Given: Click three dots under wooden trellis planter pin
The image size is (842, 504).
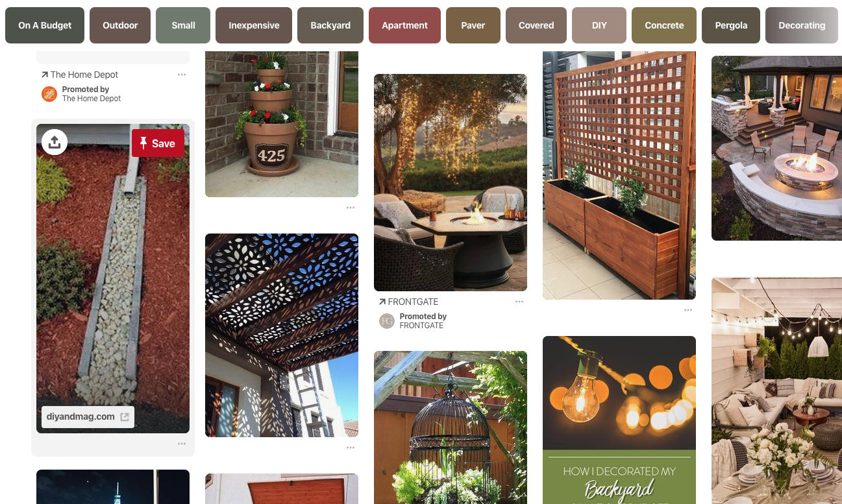Looking at the screenshot, I should coord(688,311).
